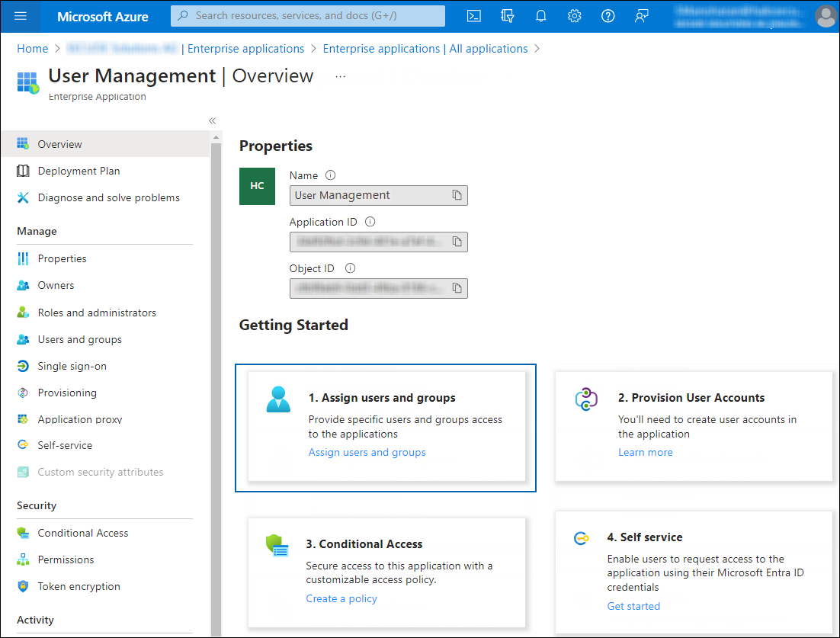840x638 pixels.
Task: Click the search resources input box
Action: 308,16
